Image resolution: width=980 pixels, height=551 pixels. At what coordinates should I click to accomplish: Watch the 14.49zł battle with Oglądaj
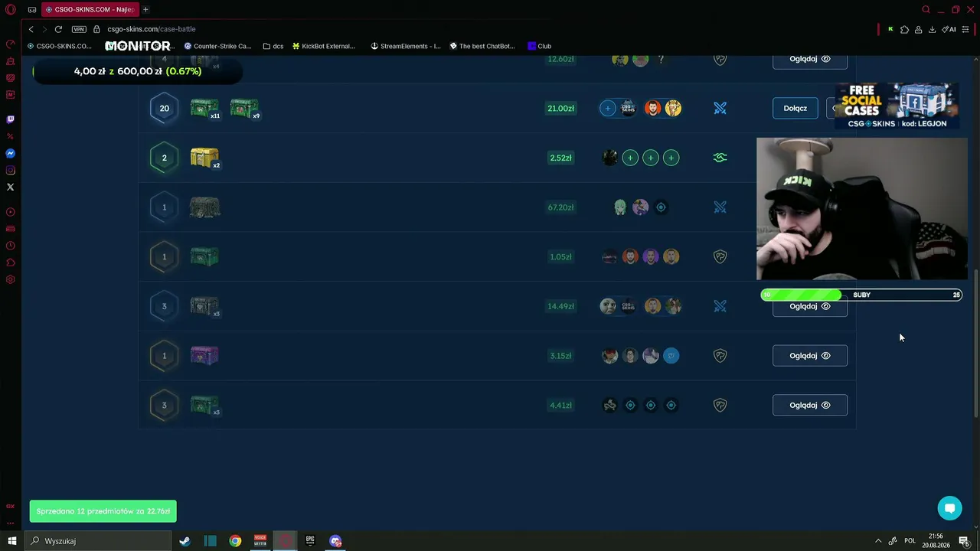pos(810,306)
